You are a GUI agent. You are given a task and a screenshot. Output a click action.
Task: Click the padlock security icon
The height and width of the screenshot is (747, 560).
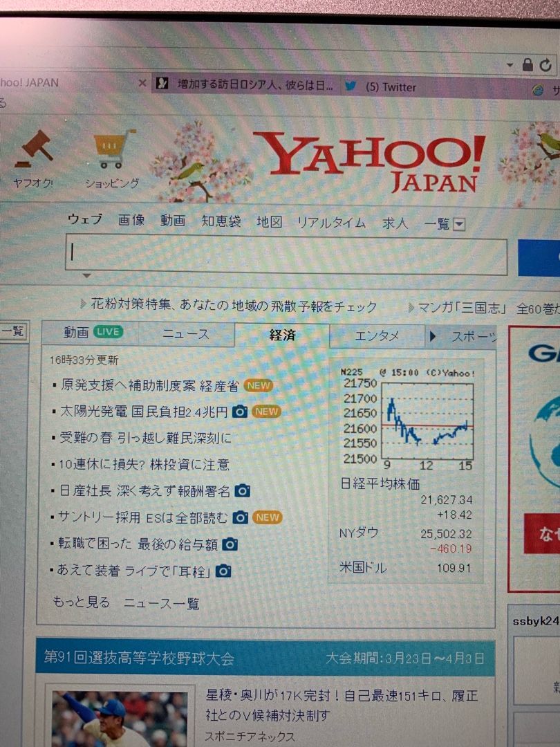527,64
